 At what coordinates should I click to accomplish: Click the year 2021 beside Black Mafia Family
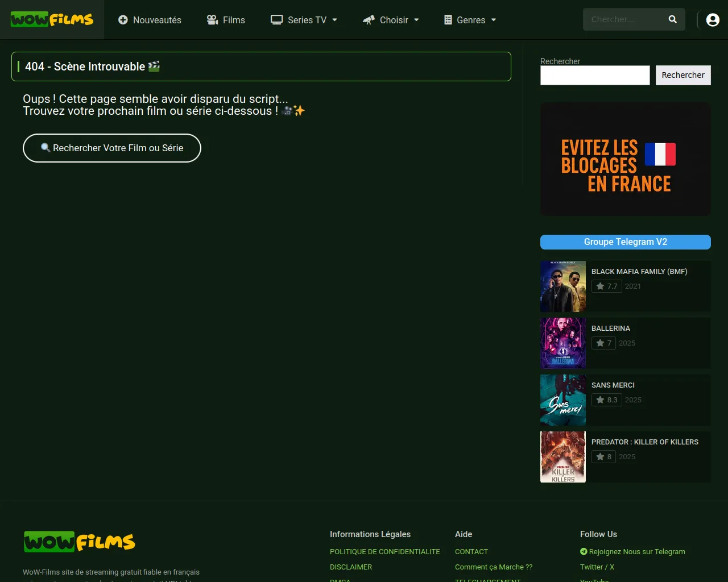tap(633, 286)
